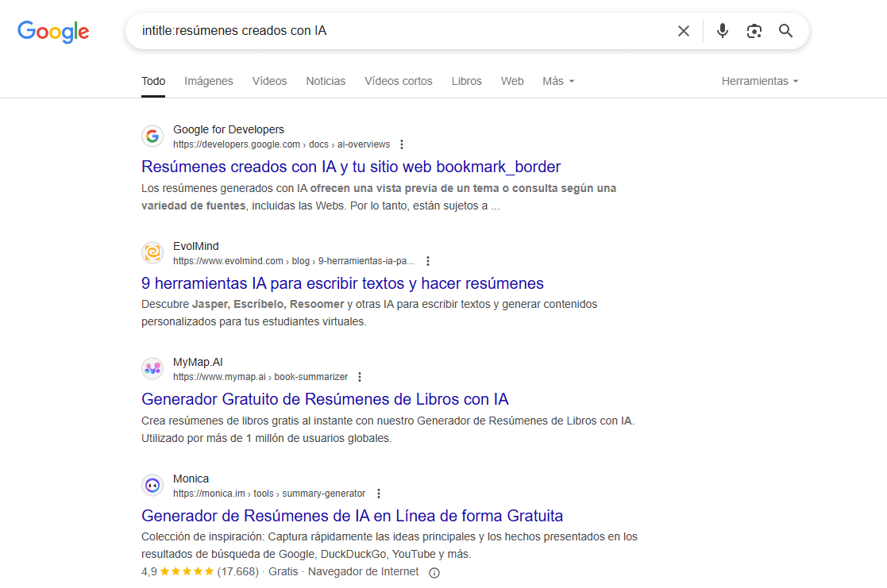The width and height of the screenshot is (887, 588).
Task: Open 'Generador Gratuito de Resúmenes de Libros' link
Action: click(x=325, y=399)
